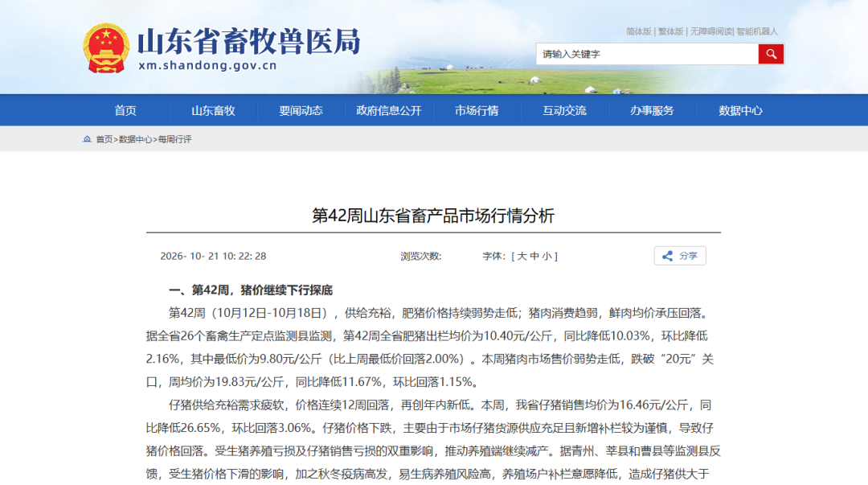This screenshot has height=485, width=868.
Task: Click the 首页 breadcrumb link
Action: (x=104, y=140)
